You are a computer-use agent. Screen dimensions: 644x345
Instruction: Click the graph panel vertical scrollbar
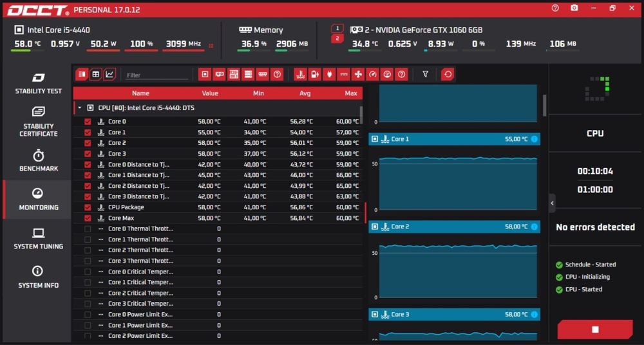[x=545, y=105]
